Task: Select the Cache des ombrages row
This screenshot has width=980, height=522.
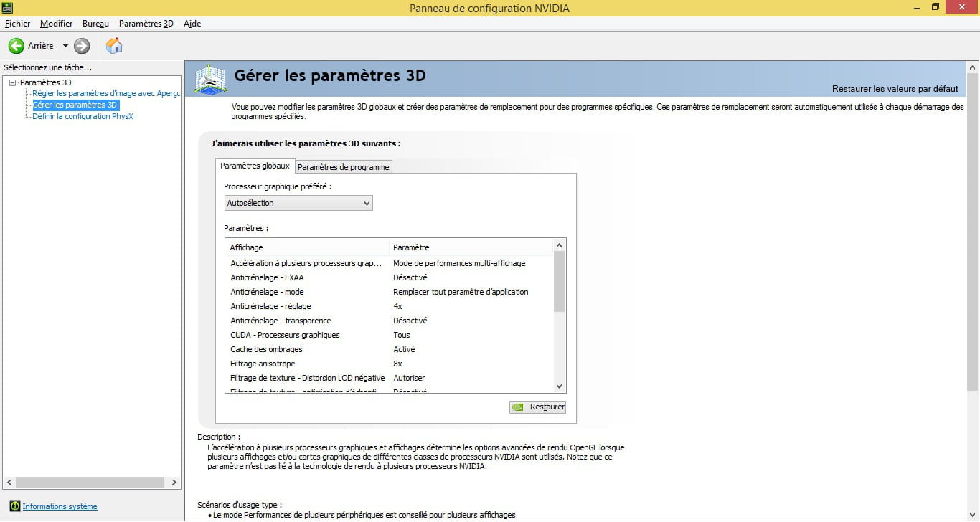Action: click(x=390, y=349)
